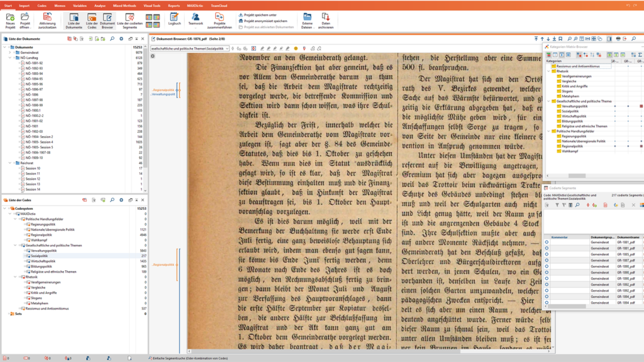Click Projekte zusammenführen icon
The height and width of the screenshot is (362, 644).
(219, 18)
